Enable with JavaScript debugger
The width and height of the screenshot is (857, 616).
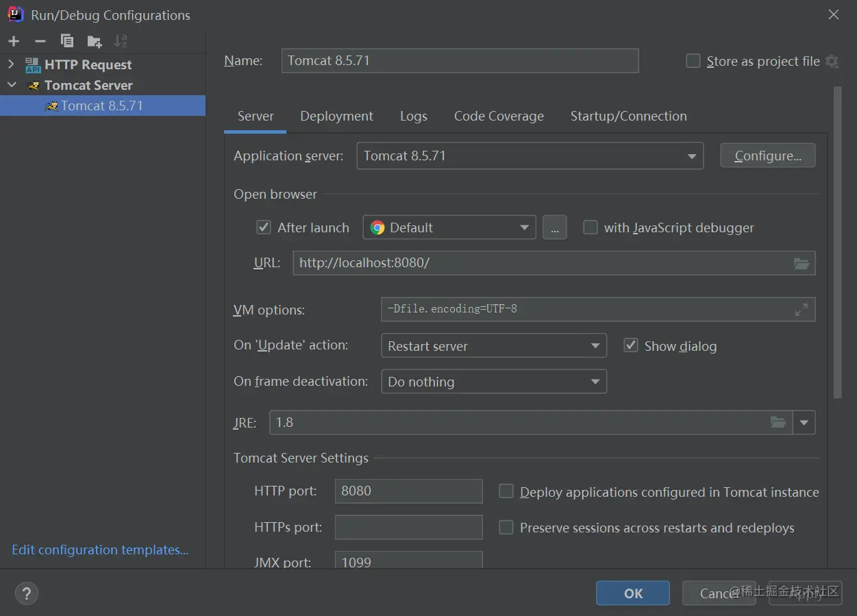coord(590,227)
